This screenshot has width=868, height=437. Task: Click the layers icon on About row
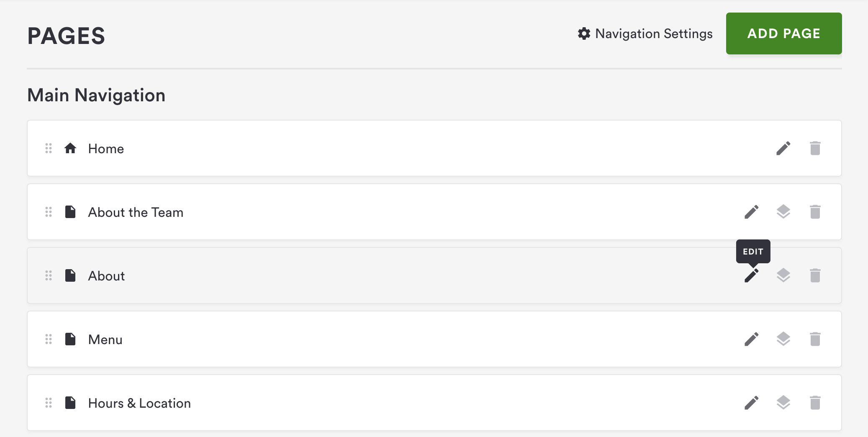(x=783, y=276)
